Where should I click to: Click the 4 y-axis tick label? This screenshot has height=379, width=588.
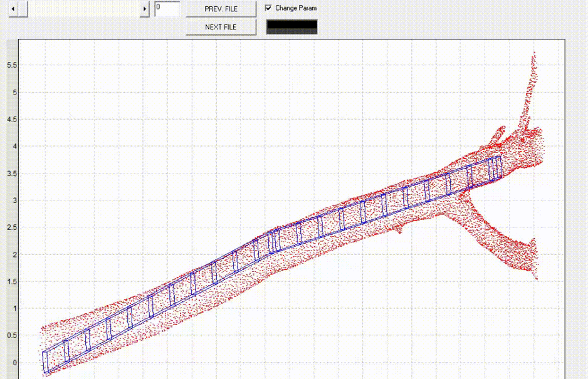click(x=14, y=147)
